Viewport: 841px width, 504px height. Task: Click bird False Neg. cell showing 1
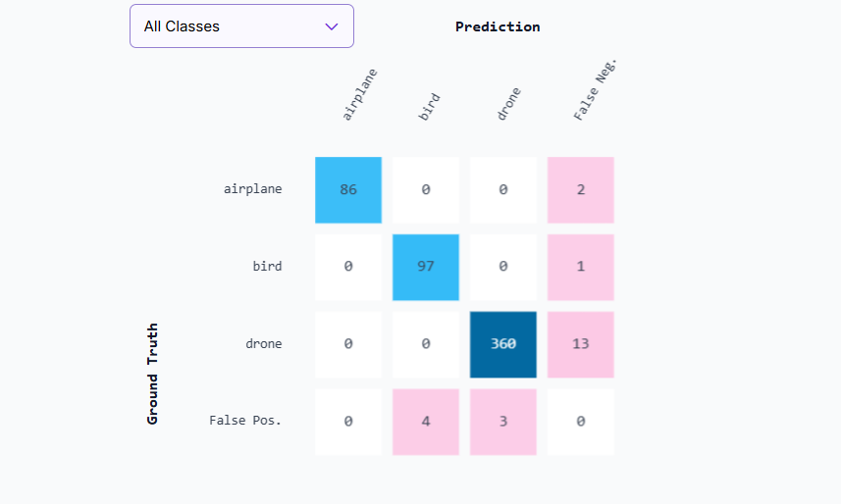click(x=581, y=267)
